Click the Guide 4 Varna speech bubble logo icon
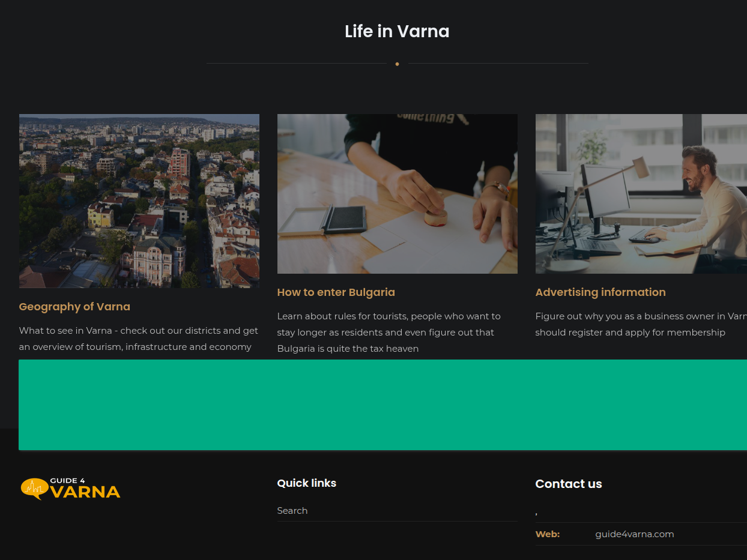Image resolution: width=747 pixels, height=560 pixels. 34,489
